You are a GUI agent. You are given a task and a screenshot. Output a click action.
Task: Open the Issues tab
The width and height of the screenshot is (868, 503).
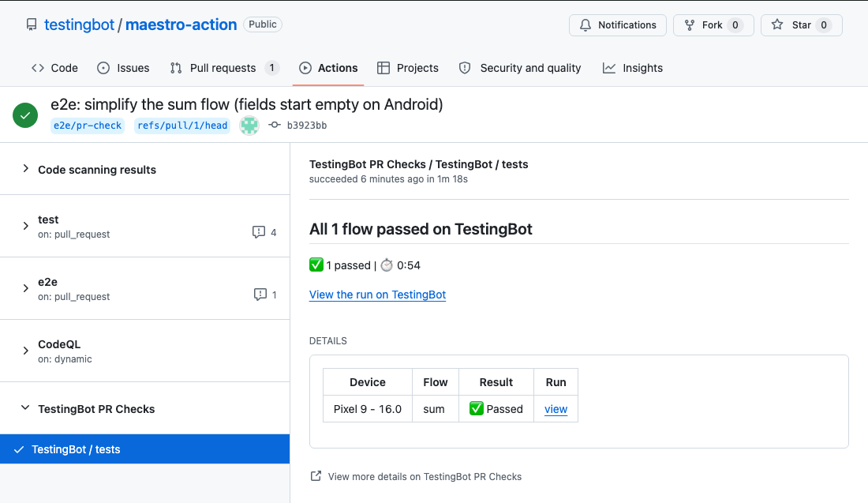tap(123, 68)
